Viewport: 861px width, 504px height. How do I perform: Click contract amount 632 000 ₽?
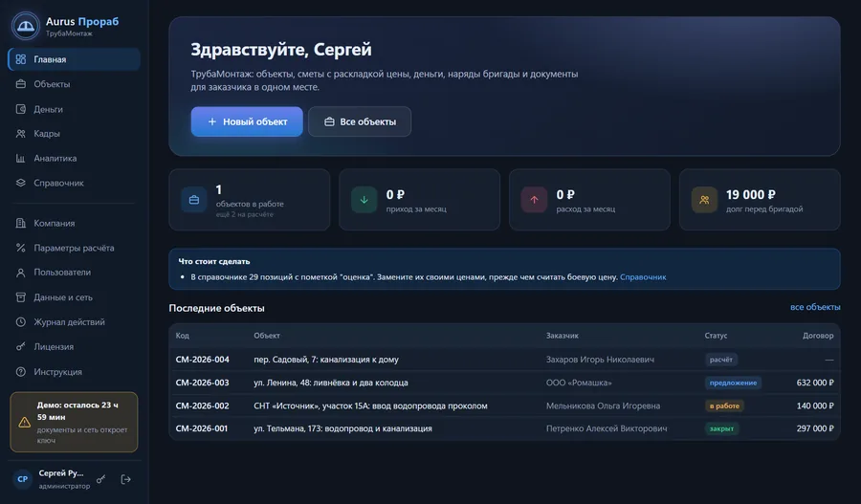815,383
